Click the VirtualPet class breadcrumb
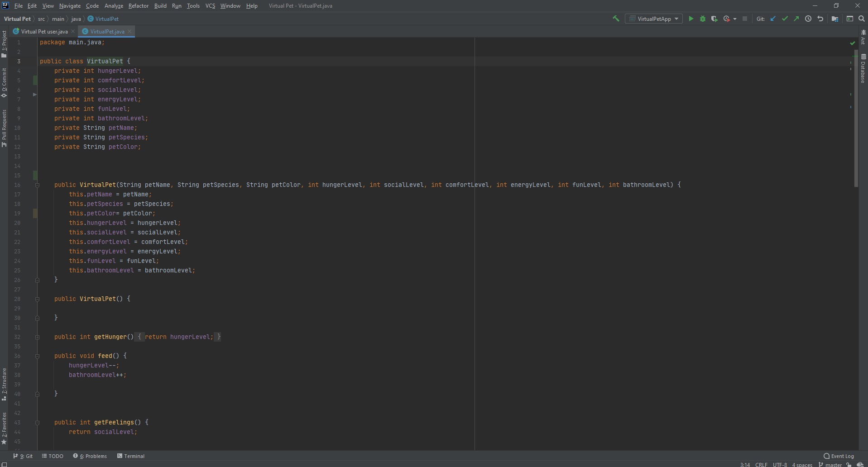This screenshot has width=868, height=467. tap(103, 19)
